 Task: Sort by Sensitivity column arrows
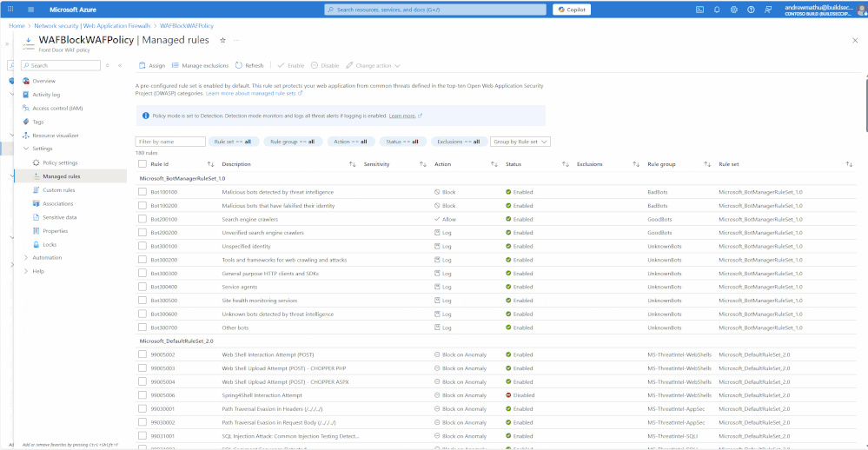(423, 164)
